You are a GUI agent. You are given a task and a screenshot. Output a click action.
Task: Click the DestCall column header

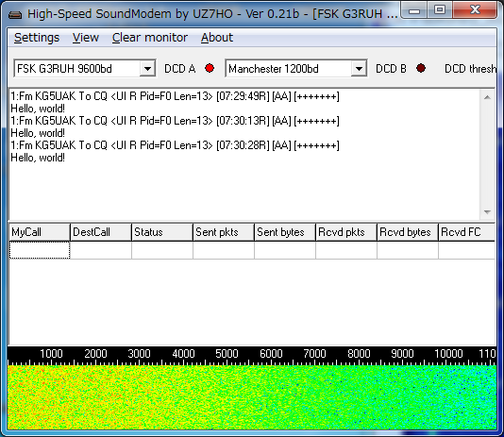[101, 232]
